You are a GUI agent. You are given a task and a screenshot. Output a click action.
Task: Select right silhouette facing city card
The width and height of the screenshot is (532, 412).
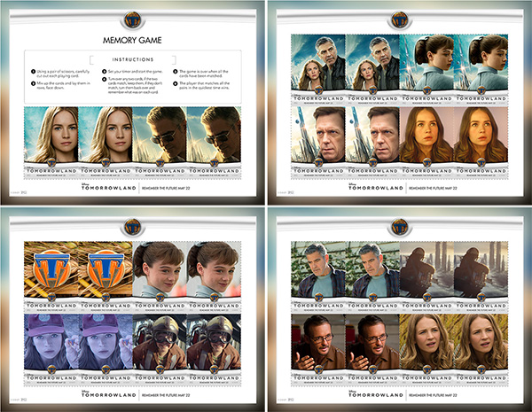pyautogui.click(x=481, y=276)
